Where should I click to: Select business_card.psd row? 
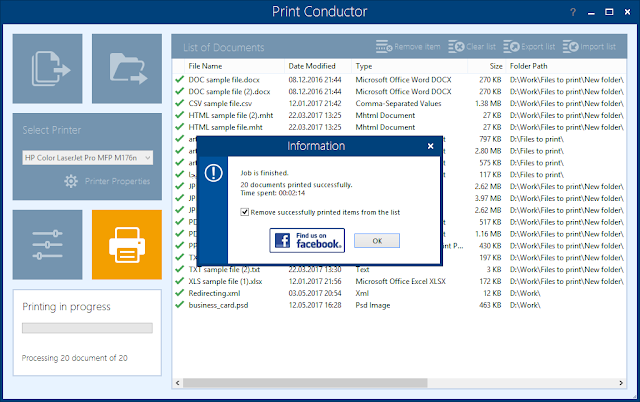399,305
